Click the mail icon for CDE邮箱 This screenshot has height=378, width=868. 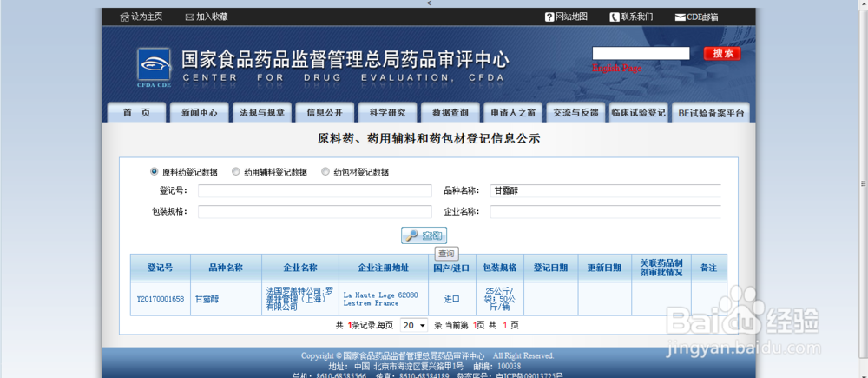click(681, 17)
